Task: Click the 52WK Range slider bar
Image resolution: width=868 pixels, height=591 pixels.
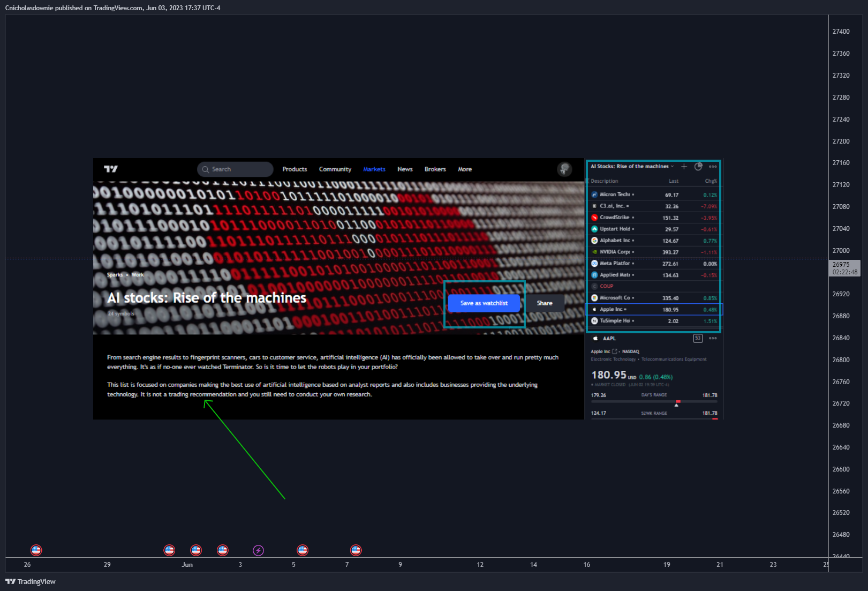Action: coord(654,419)
